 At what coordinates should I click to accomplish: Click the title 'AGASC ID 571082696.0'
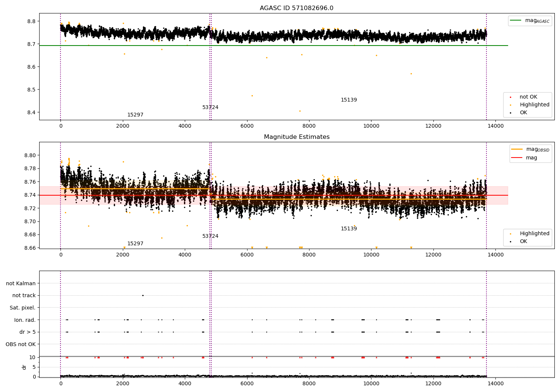(296, 8)
